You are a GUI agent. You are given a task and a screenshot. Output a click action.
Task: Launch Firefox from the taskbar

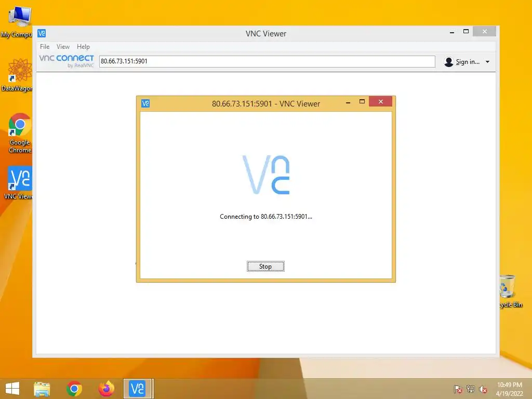tap(106, 389)
